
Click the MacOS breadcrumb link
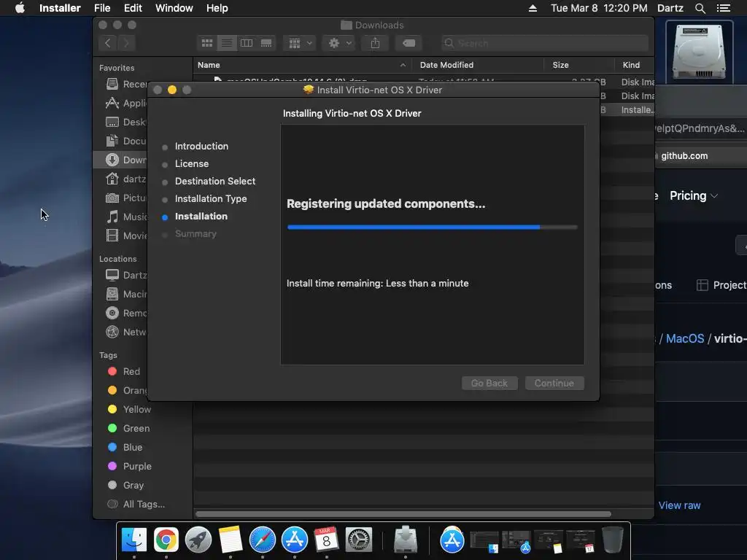pyautogui.click(x=684, y=338)
